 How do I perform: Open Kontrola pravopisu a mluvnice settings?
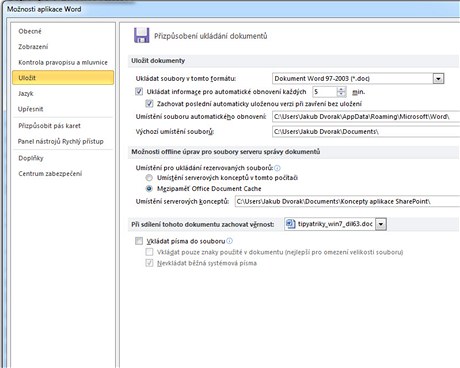(63, 62)
